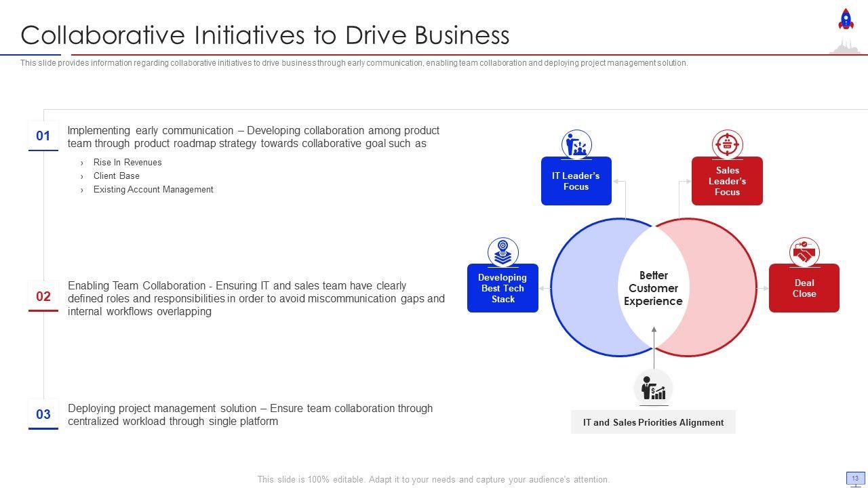Click the red Sales Leader's Focus box
The height and width of the screenshot is (488, 868).
[727, 181]
